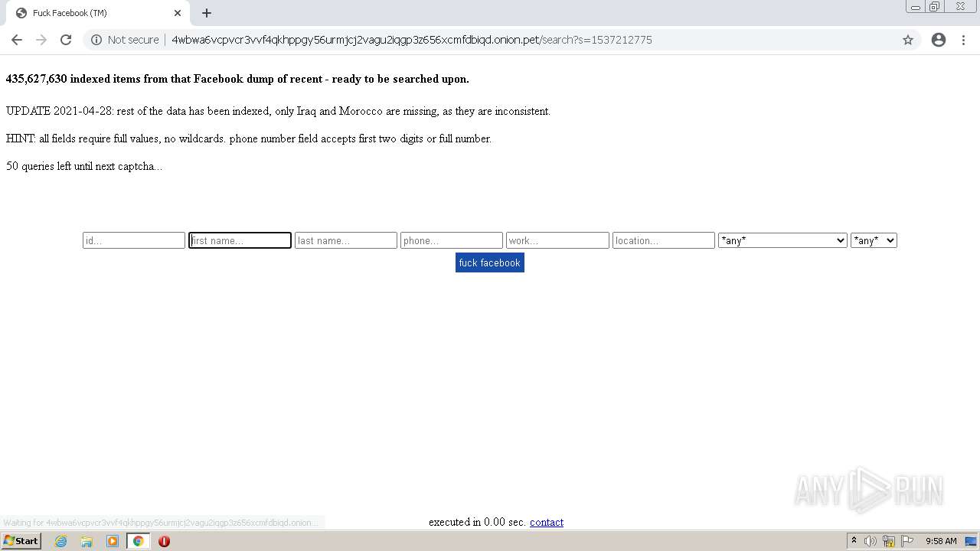Focus the first name field
This screenshot has height=551, width=980.
click(240, 240)
